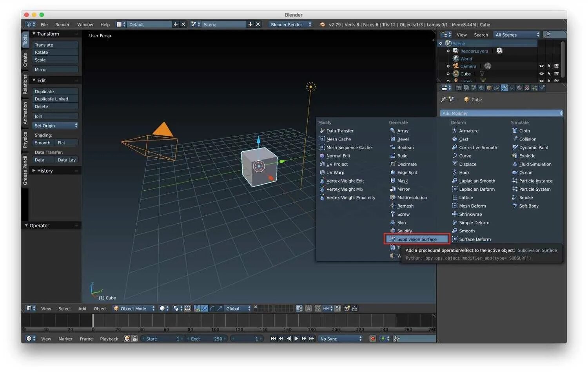
Task: Toggle Cube selectability arrow in outliner
Action: [549, 74]
